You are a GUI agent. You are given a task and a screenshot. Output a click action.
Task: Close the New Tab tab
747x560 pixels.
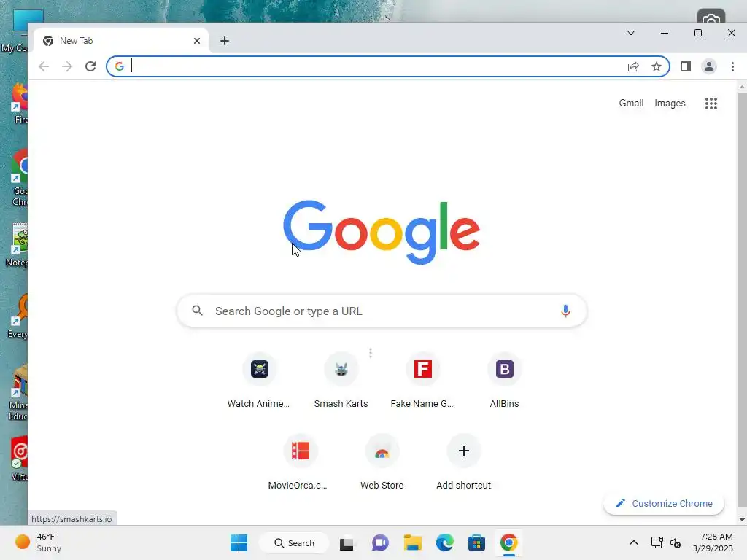197,41
